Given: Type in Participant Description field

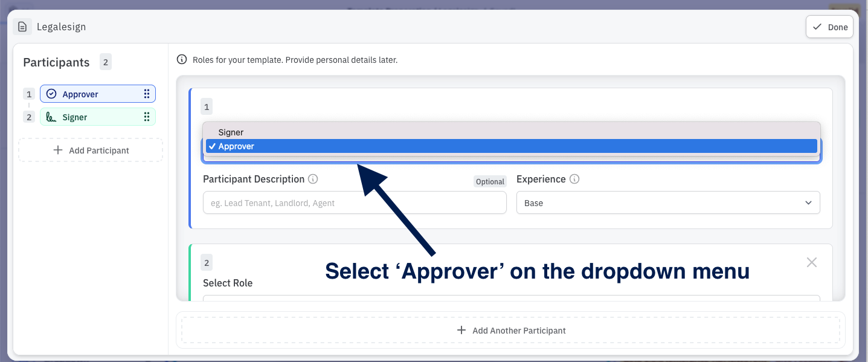Looking at the screenshot, I should coord(355,203).
